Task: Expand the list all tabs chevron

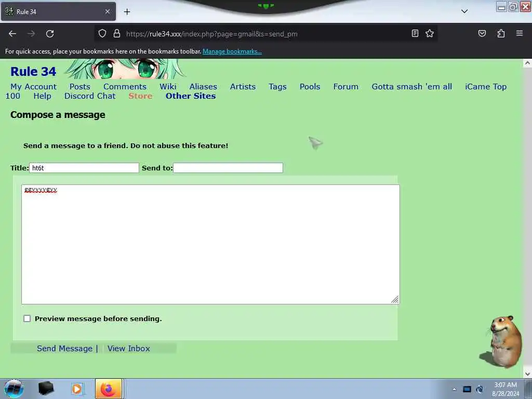Action: (464, 11)
